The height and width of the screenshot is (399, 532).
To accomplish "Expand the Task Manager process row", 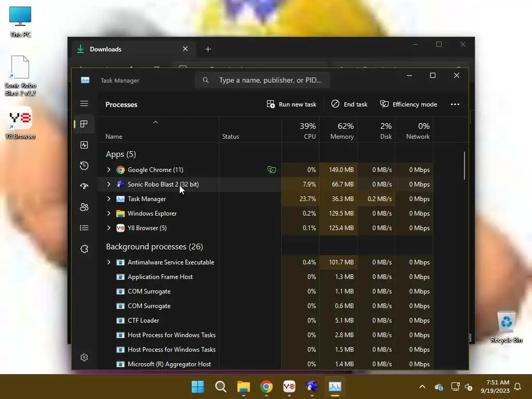I will click(109, 199).
